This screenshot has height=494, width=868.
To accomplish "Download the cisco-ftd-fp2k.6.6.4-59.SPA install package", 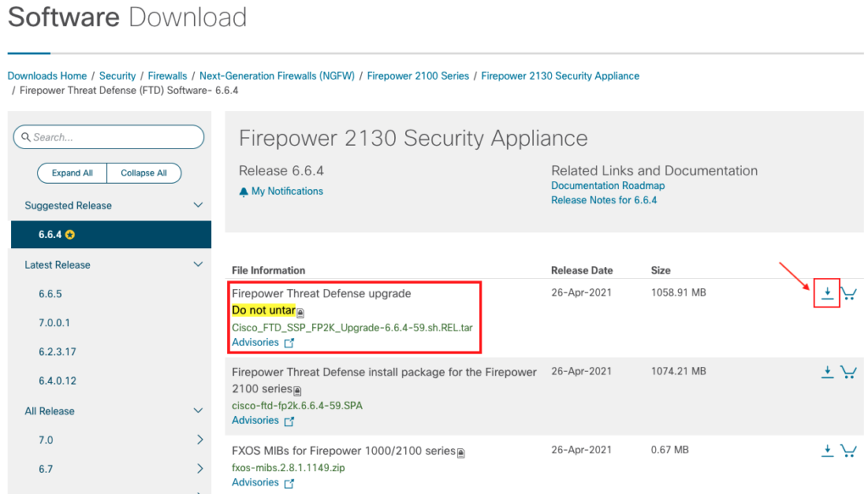I will (x=827, y=372).
